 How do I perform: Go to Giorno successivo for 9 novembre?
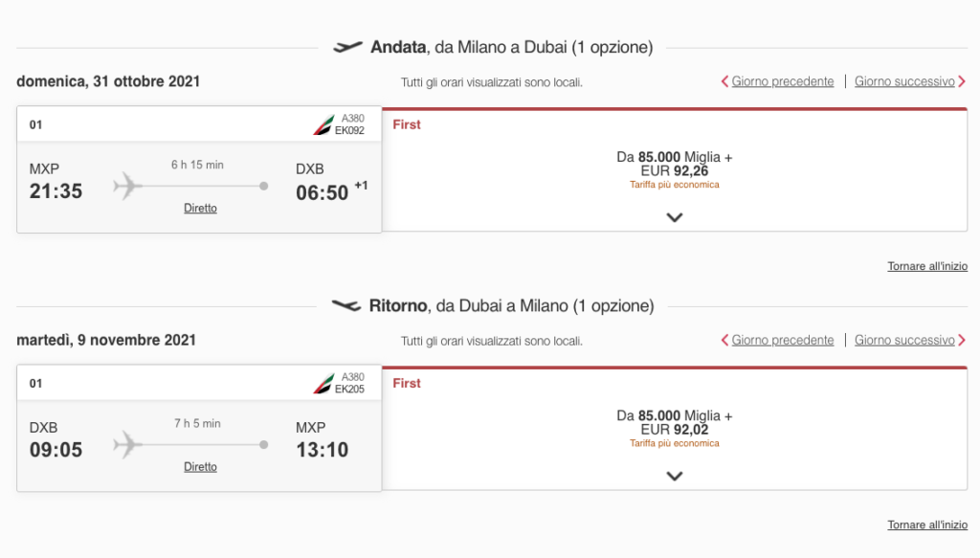[904, 340]
